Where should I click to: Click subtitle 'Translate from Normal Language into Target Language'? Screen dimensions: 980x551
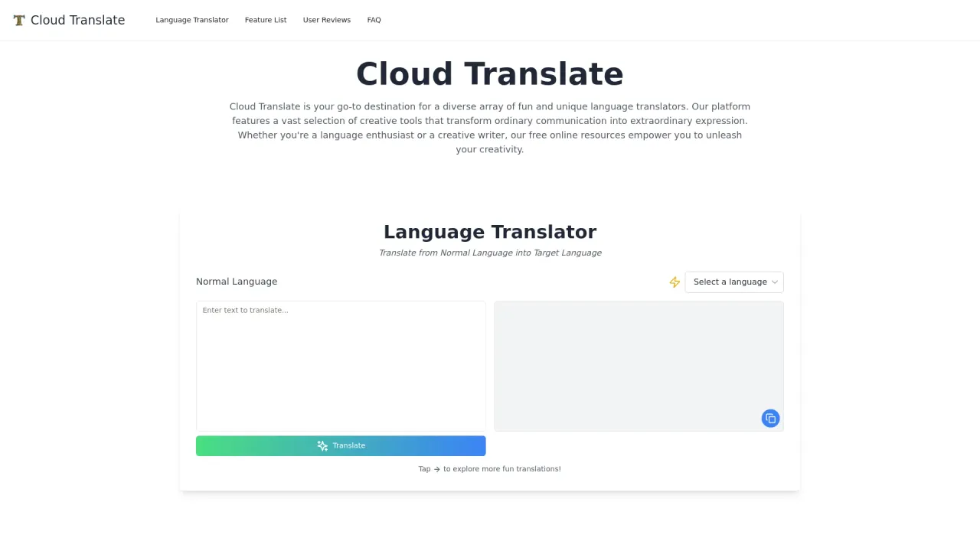(x=490, y=253)
